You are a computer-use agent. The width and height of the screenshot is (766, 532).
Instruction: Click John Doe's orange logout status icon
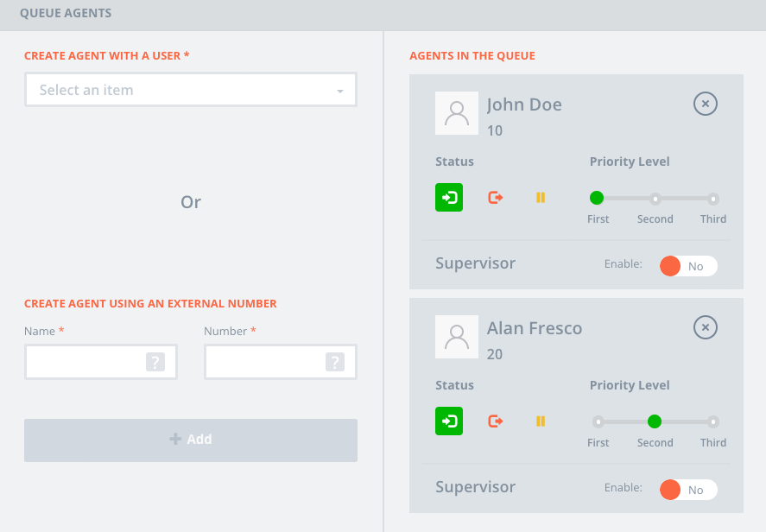pos(496,197)
